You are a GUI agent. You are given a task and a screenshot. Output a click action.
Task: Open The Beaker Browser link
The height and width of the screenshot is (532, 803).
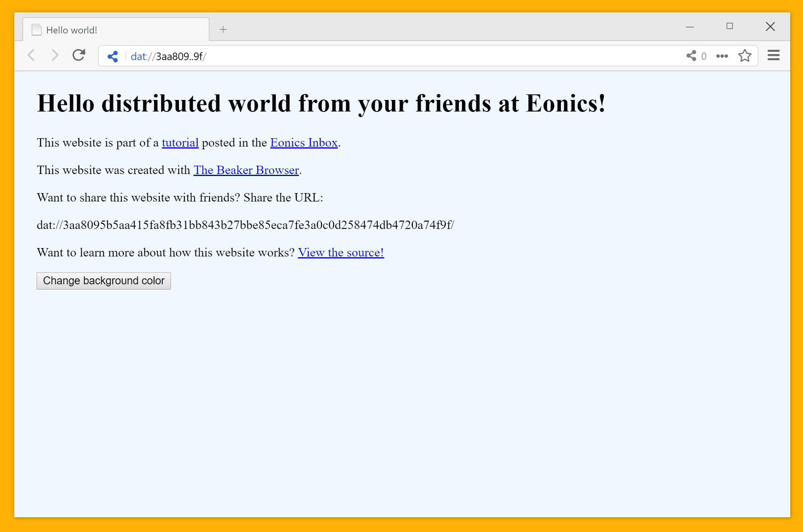tap(246, 170)
